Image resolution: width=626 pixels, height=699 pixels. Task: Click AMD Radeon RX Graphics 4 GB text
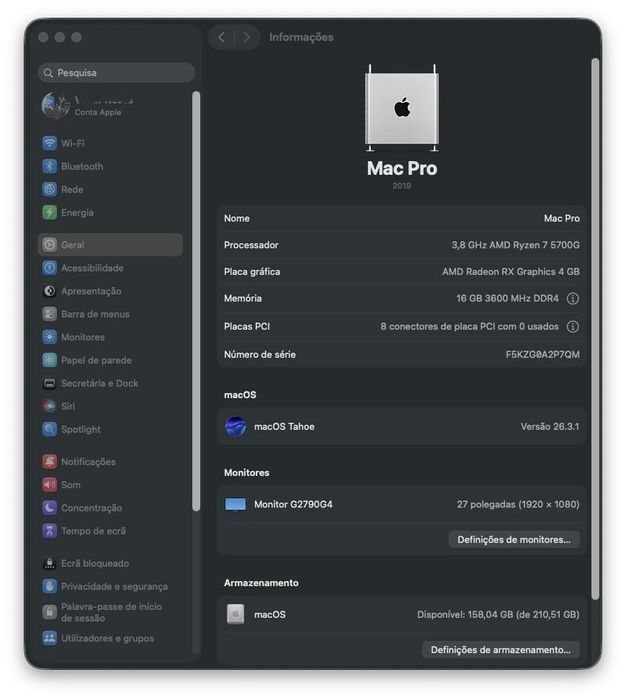coord(511,272)
